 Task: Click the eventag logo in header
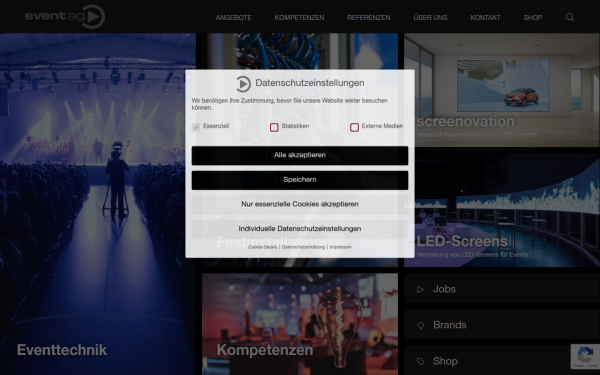point(65,16)
